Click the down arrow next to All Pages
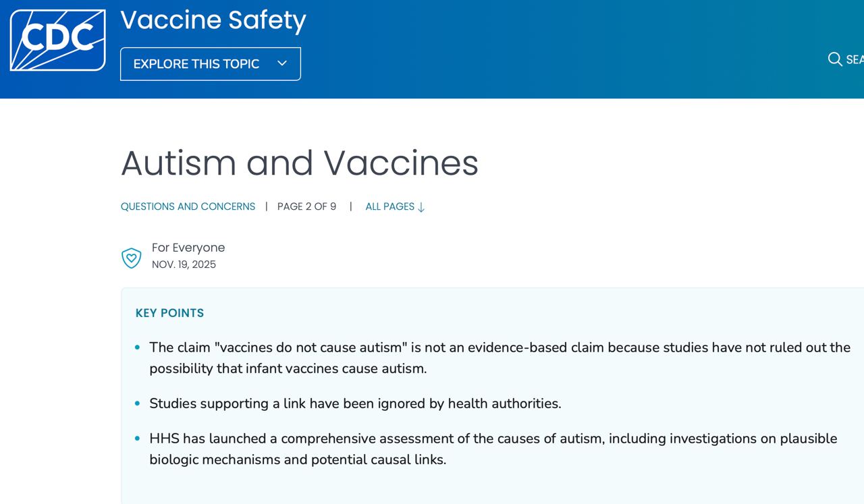This screenshot has width=864, height=504. [x=421, y=208]
